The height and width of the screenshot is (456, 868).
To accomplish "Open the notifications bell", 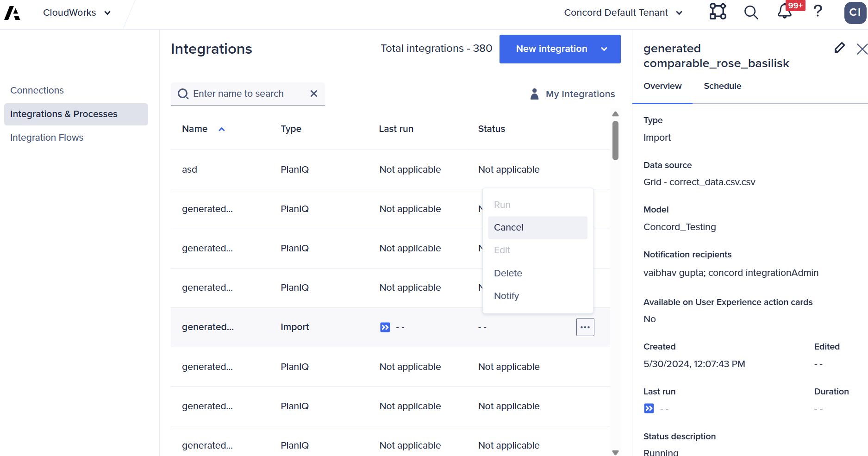I will click(784, 12).
